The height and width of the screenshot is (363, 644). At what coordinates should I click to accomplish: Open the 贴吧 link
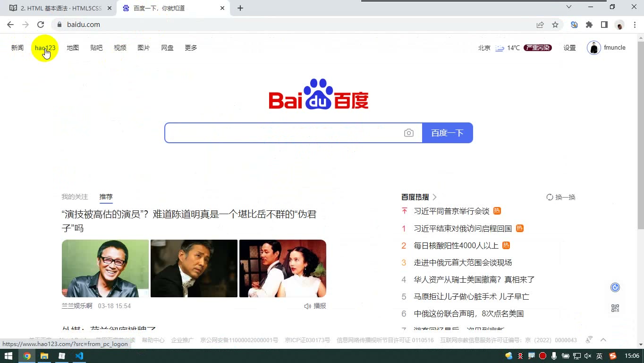pyautogui.click(x=96, y=48)
